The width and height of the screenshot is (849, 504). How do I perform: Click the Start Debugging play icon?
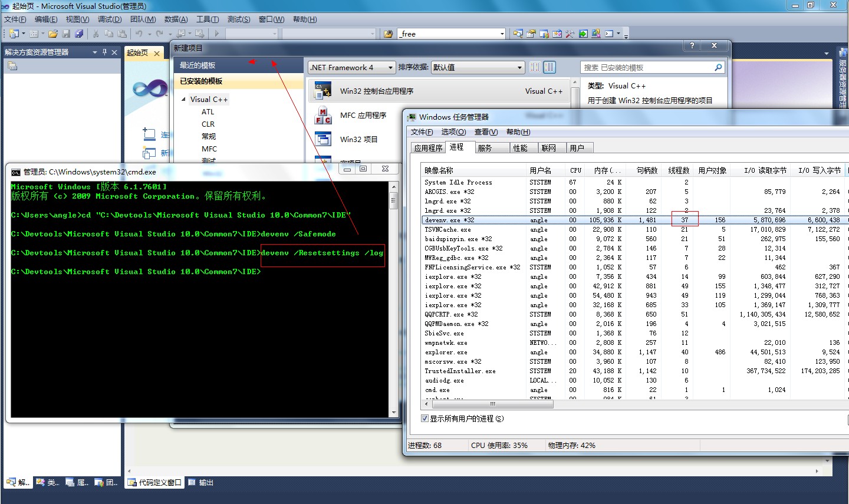tap(217, 34)
